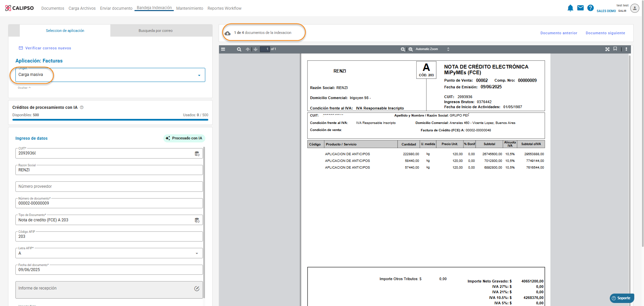
Task: Click the cloud upload icon beside document count
Action: click(227, 33)
